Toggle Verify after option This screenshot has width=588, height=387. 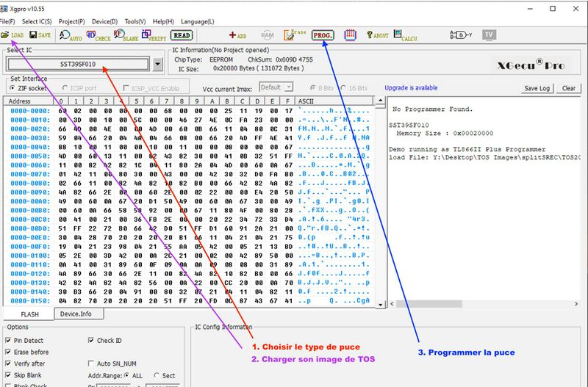click(25, 364)
